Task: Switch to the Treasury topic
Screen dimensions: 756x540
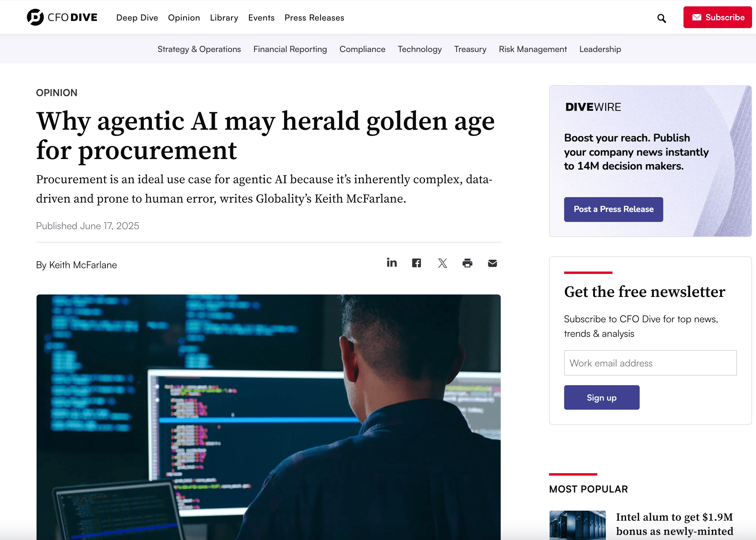Action: pyautogui.click(x=470, y=49)
